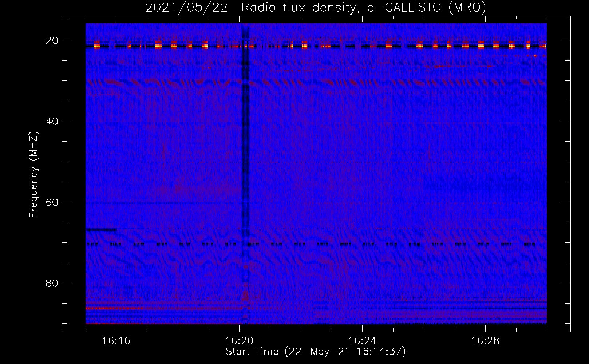The width and height of the screenshot is (589, 364).
Task: Click the 16:20 time axis label
Action: 239,341
